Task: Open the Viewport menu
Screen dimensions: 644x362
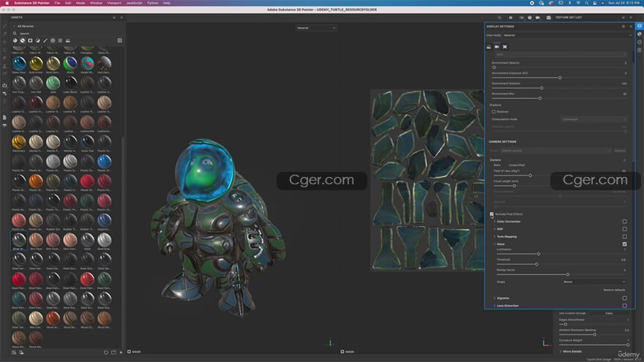Action: [114, 3]
